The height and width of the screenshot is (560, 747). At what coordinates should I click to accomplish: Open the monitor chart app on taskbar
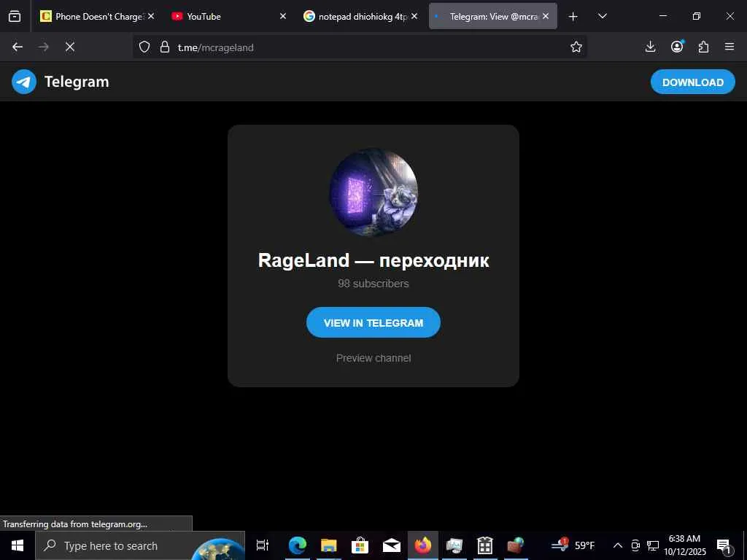click(x=454, y=545)
